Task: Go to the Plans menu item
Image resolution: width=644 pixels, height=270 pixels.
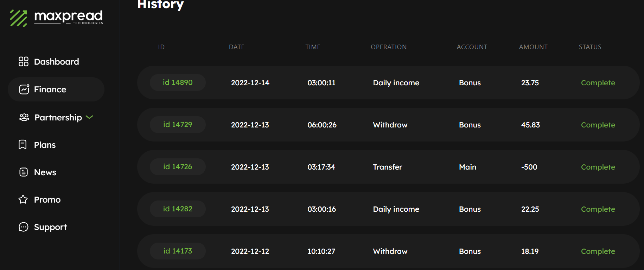Action: 45,145
